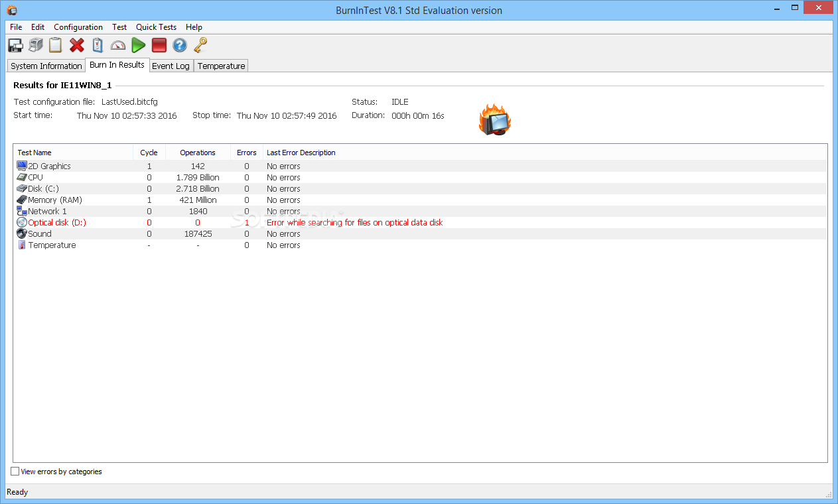Screen dimensions: 838x504
Task: Click the 187425 operations value
Action: [198, 233]
